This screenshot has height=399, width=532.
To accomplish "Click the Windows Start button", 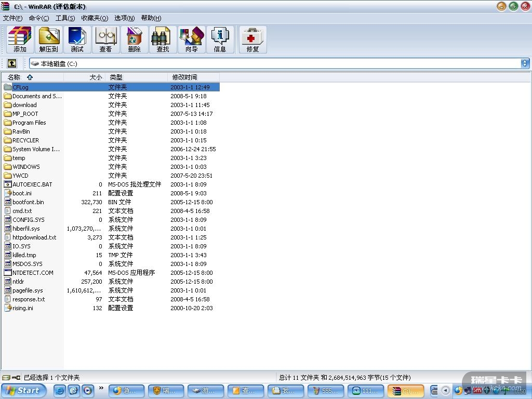I will [x=23, y=391].
